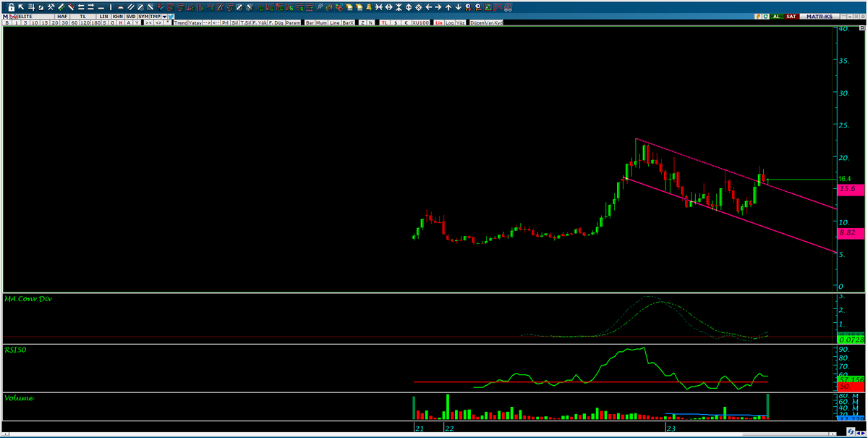Screen dimensions: 868x438
Task: Click the MATRIKS logo button
Action: tap(820, 16)
